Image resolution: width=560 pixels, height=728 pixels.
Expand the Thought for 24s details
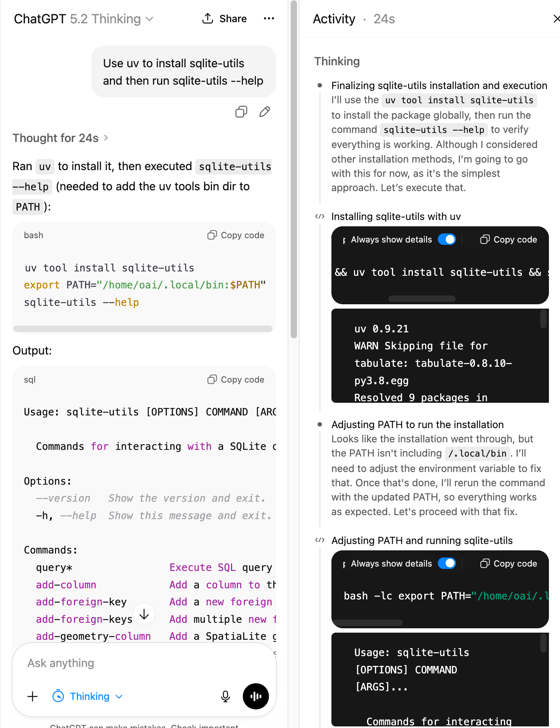[x=60, y=138]
